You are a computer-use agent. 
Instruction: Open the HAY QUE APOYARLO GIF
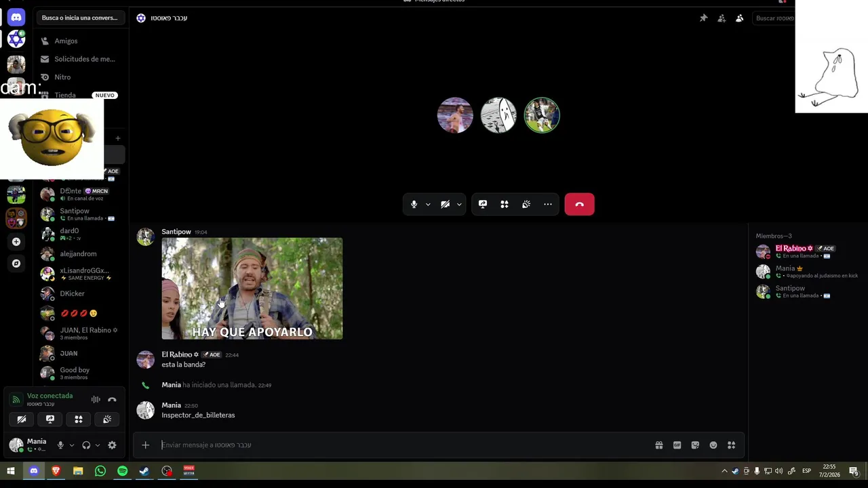(252, 288)
